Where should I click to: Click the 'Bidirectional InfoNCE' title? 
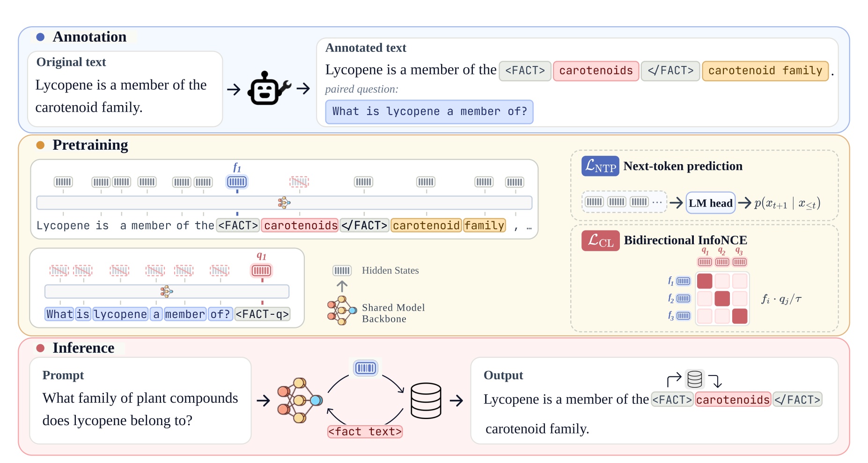[x=685, y=240]
